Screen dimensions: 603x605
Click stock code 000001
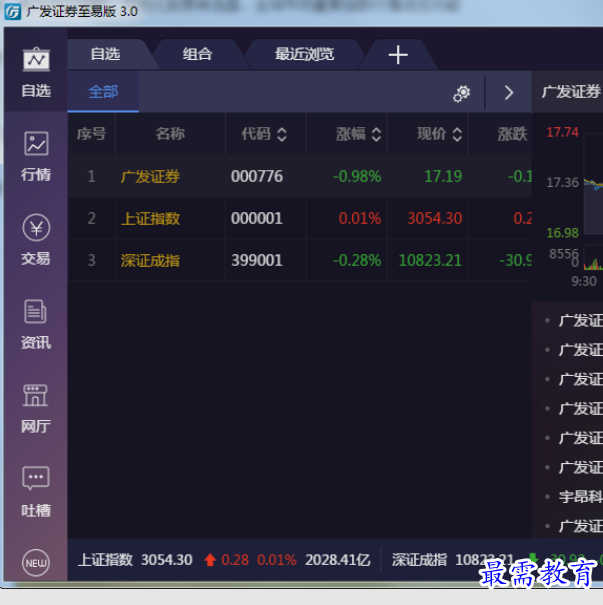[x=257, y=219]
